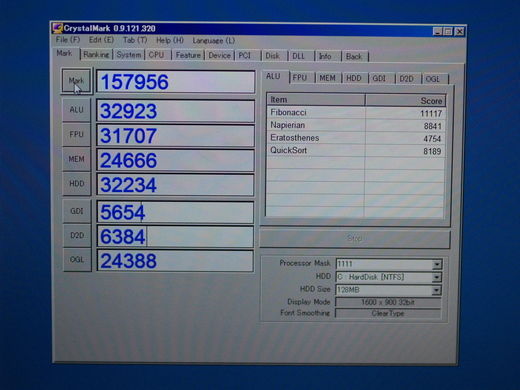Viewport: 520px width, 390px height.
Task: Run the HDD benchmark button
Action: [x=76, y=184]
